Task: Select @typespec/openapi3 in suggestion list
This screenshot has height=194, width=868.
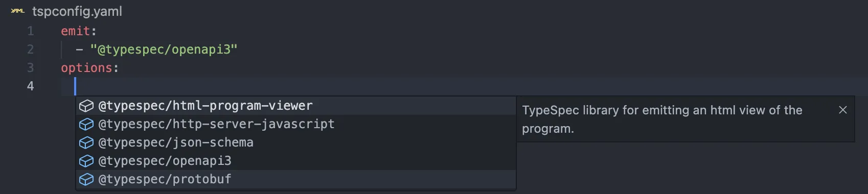Action: click(x=296, y=161)
